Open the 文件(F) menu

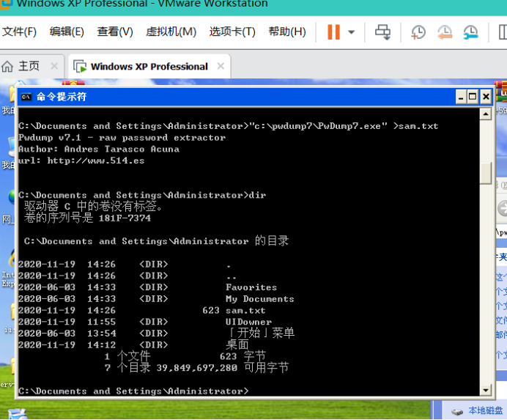coord(19,32)
